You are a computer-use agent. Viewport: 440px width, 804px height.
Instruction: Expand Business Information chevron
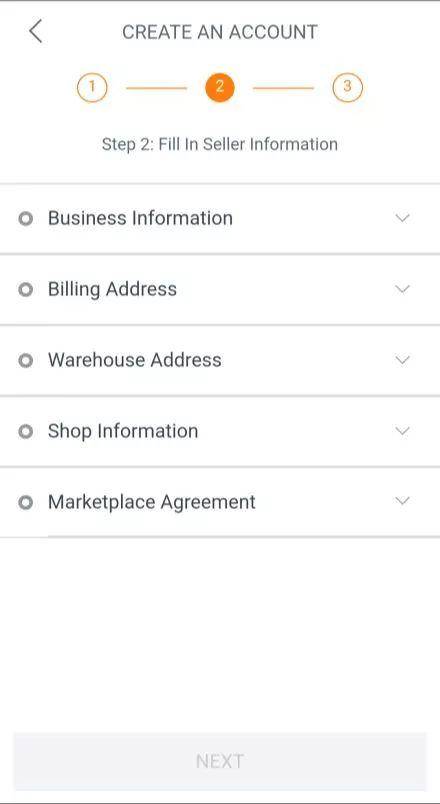point(403,218)
